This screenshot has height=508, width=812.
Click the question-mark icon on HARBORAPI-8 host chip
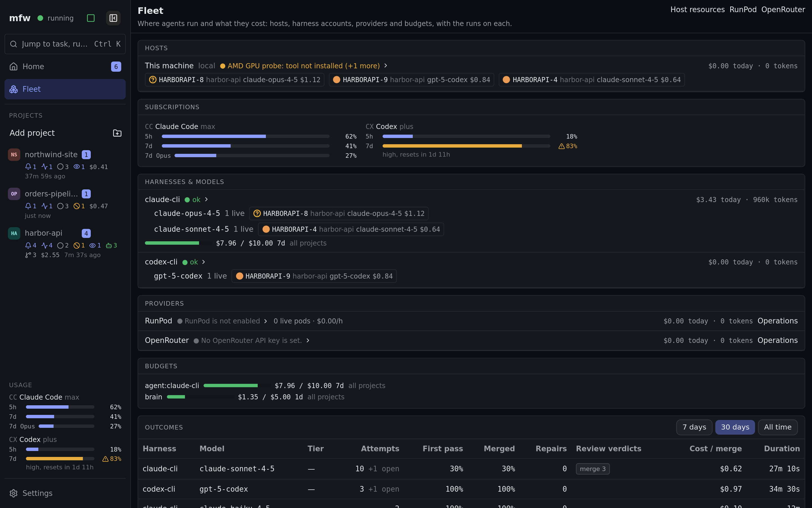pos(153,80)
